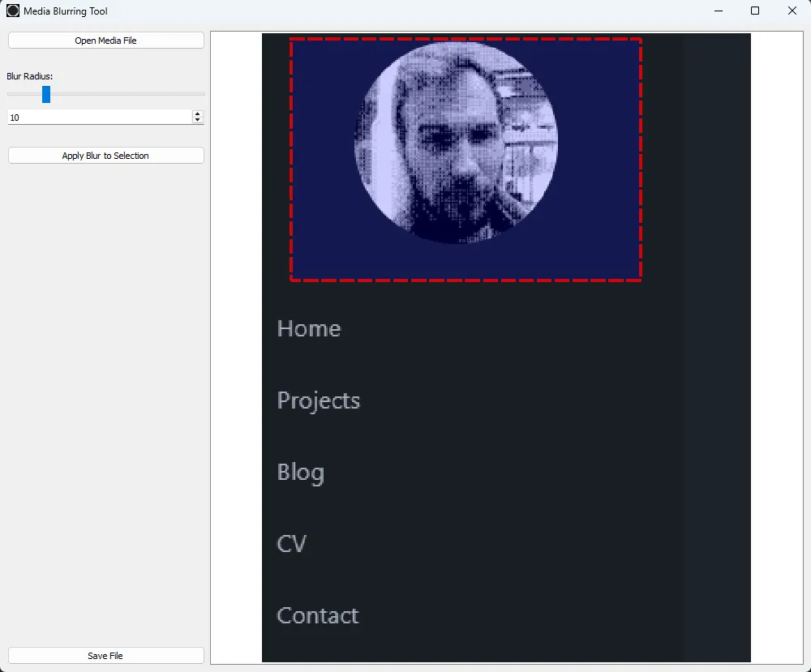Click the 'Contact' text in the preview image

pyautogui.click(x=318, y=615)
